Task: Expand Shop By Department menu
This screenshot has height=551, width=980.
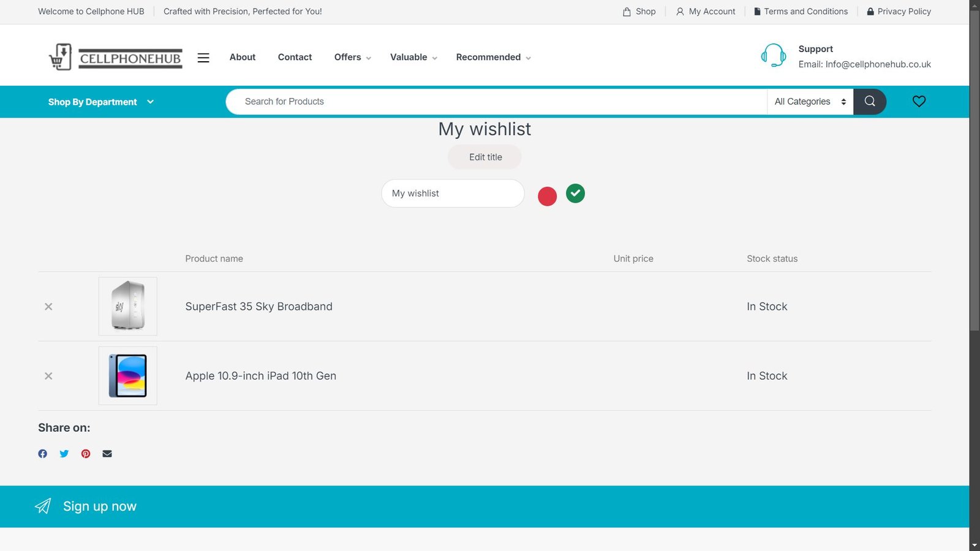Action: [101, 102]
